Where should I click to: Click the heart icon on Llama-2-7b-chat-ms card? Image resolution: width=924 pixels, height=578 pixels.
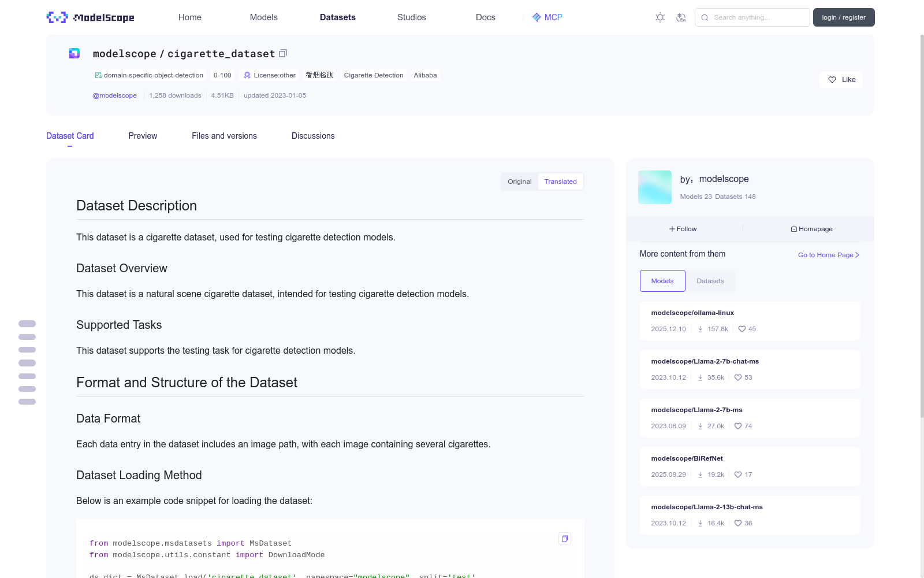(738, 377)
